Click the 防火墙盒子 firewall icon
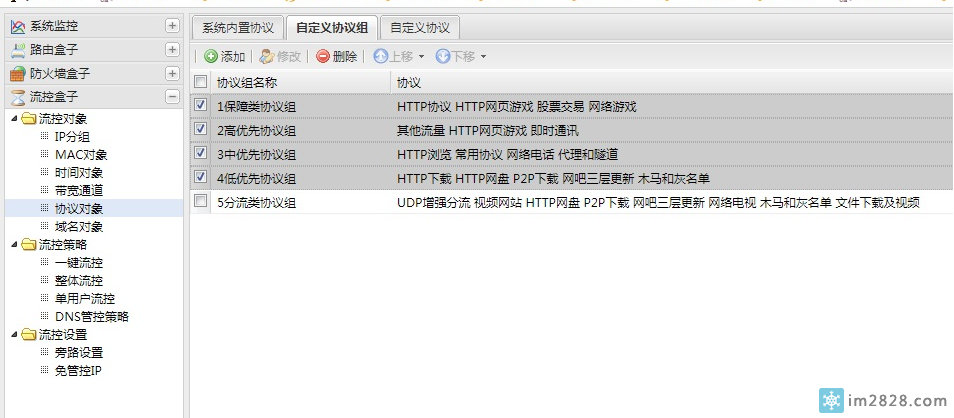The height and width of the screenshot is (418, 954). pyautogui.click(x=17, y=74)
